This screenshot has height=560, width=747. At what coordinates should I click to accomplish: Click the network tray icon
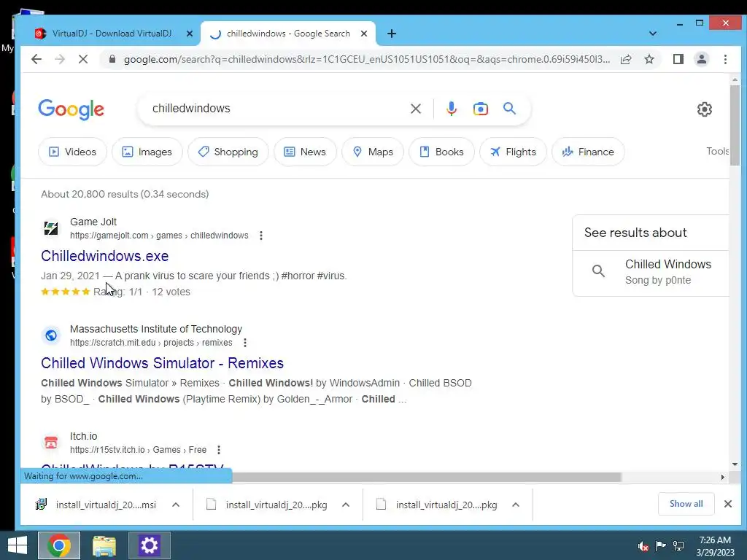(x=678, y=545)
